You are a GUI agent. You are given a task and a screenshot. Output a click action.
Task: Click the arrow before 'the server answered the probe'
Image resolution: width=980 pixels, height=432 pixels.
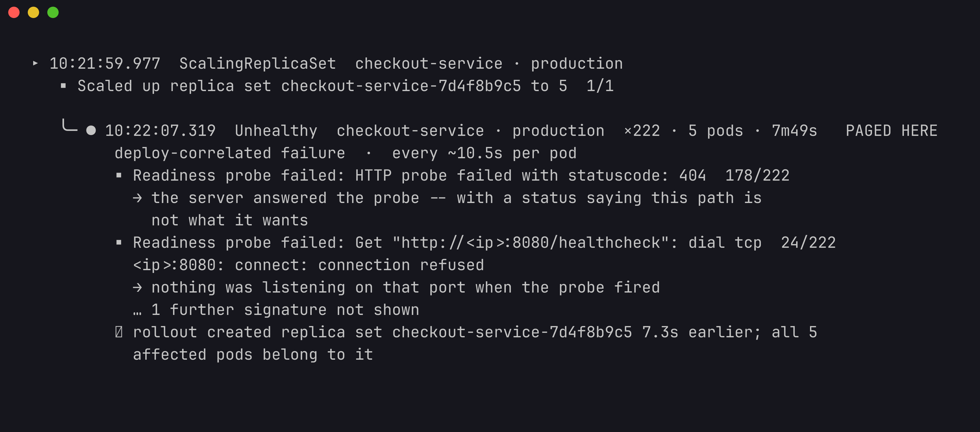point(137,198)
